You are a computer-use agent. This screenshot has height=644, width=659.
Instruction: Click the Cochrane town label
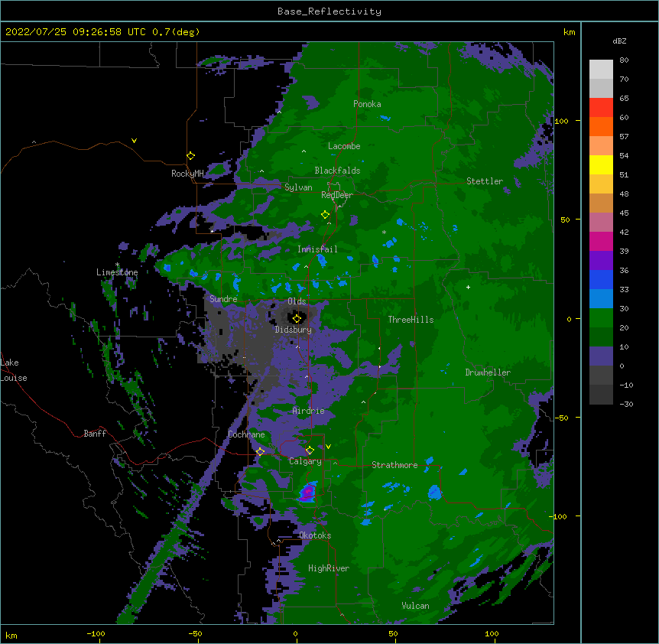pyautogui.click(x=246, y=434)
